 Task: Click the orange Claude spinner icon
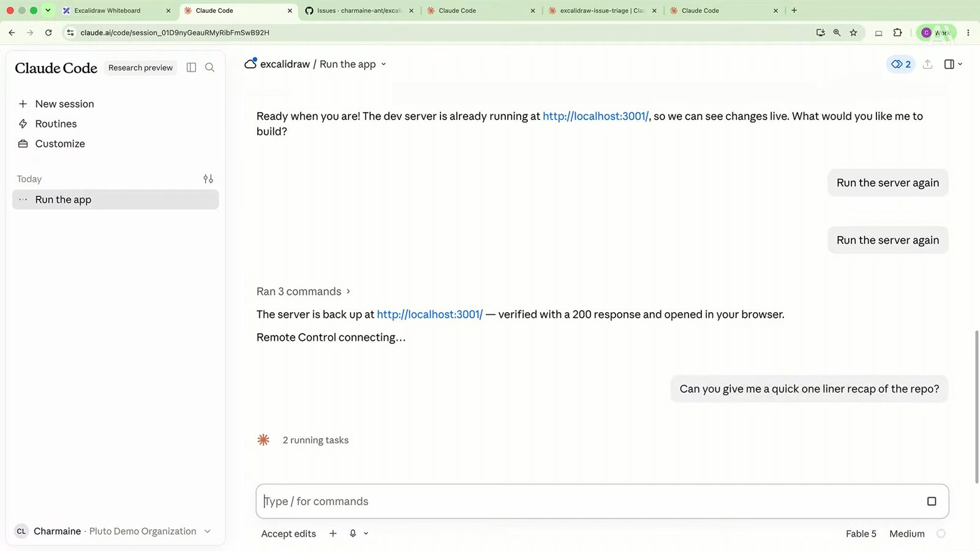(x=263, y=440)
